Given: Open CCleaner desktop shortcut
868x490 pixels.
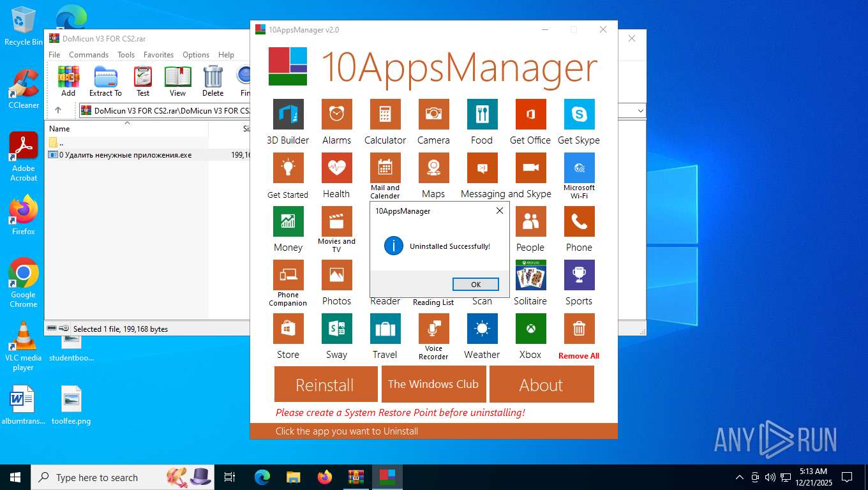Looking at the screenshot, I should [x=24, y=89].
